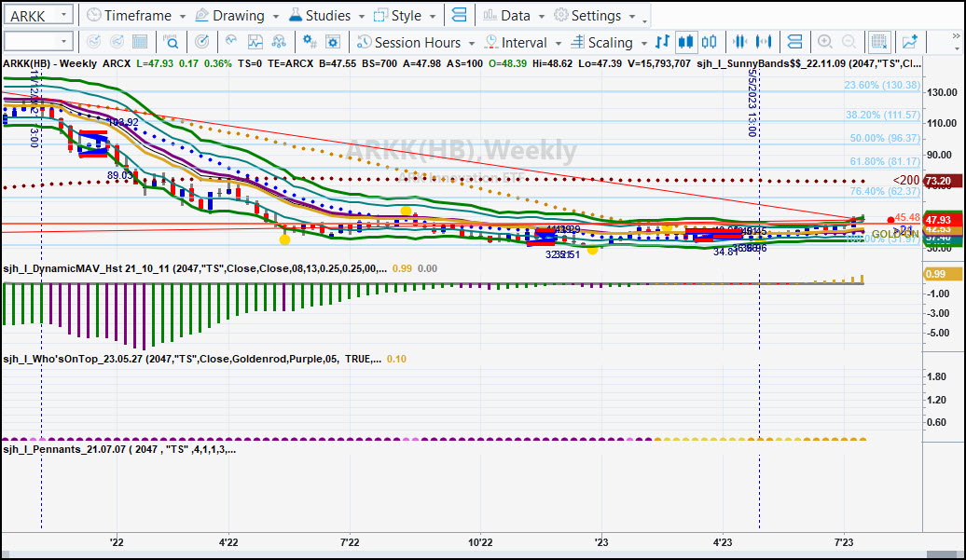
Task: Expand the Interval dropdown arrow
Action: [559, 43]
